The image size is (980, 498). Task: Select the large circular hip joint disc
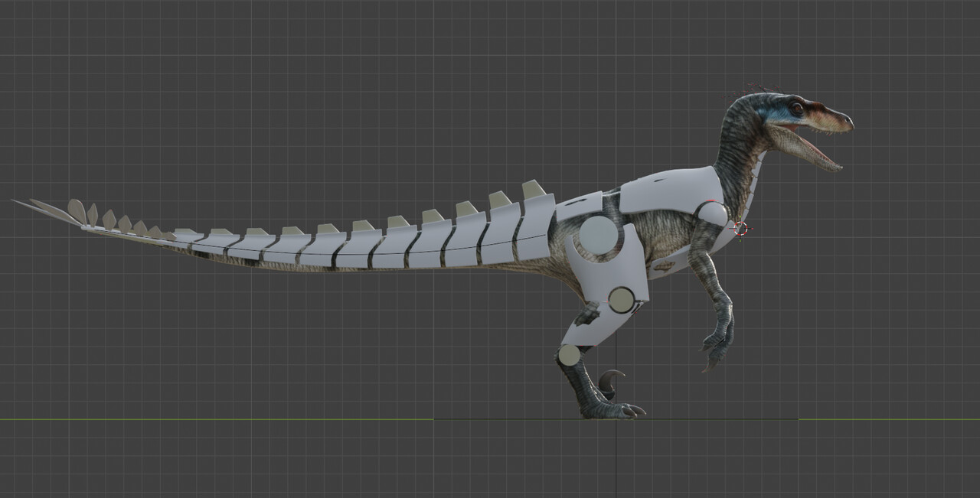[x=598, y=235]
